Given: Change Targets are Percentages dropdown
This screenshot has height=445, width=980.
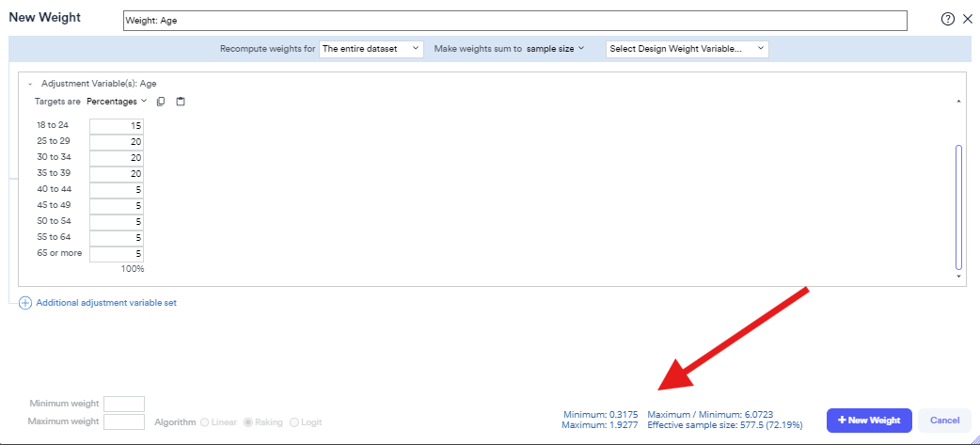Looking at the screenshot, I should click(117, 101).
